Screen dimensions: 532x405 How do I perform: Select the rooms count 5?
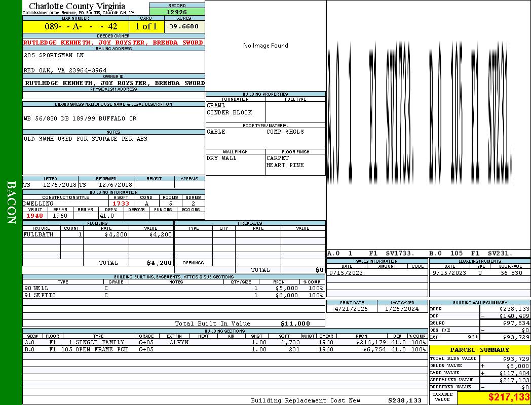(170, 204)
